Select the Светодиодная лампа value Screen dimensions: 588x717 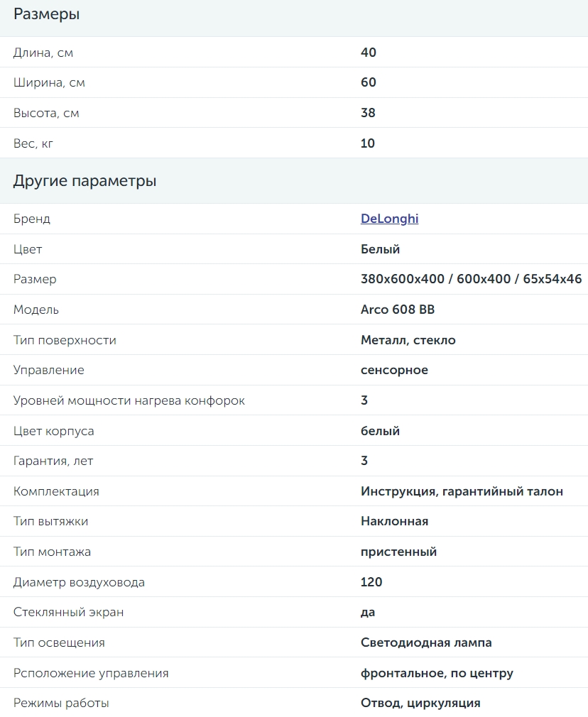tap(426, 642)
